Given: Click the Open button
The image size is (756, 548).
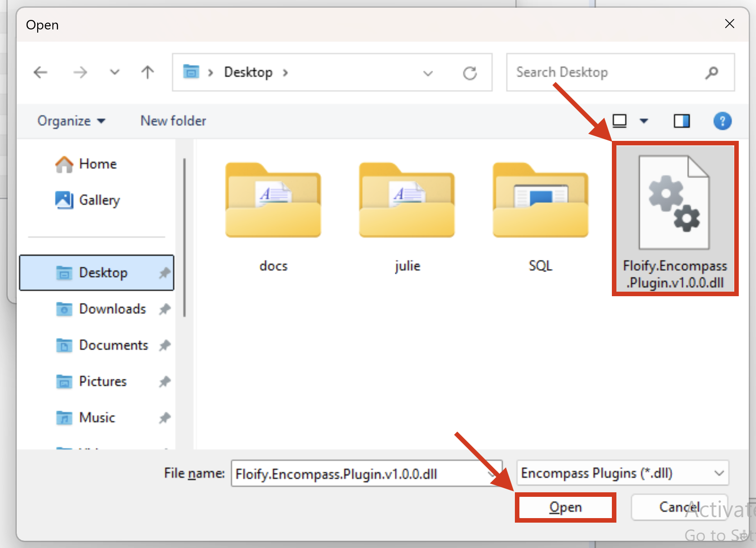Looking at the screenshot, I should [x=565, y=507].
